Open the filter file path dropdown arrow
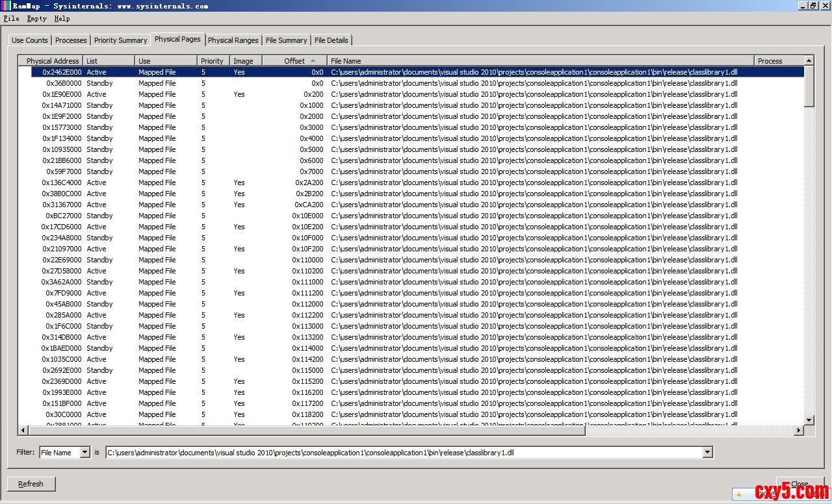Image resolution: width=832 pixels, height=504 pixels. [708, 453]
